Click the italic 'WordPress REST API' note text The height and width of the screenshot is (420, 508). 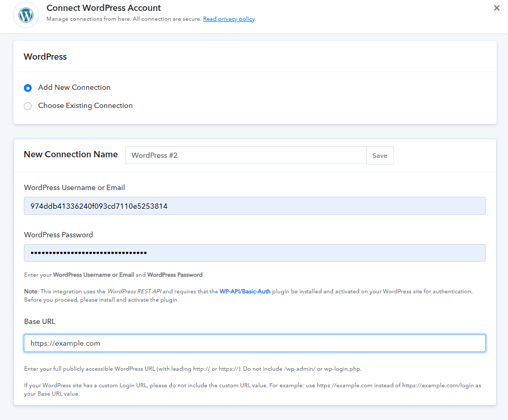(135, 292)
